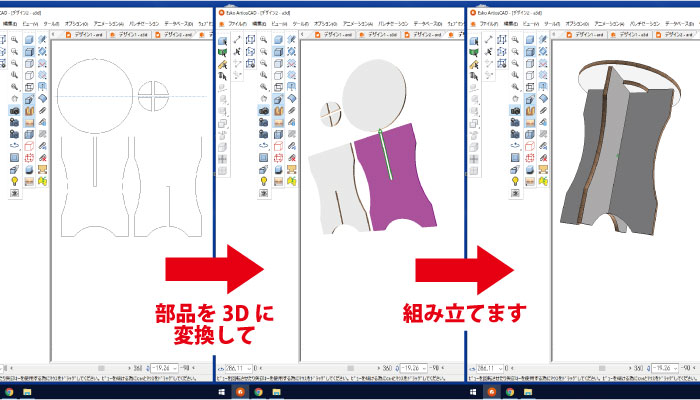700x400 pixels.
Task: Open the オプション(O) menu in assembled-stool window
Action: tap(577, 23)
